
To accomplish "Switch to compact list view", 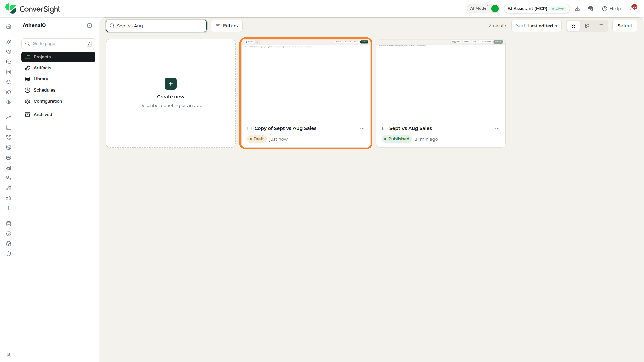I will click(x=601, y=26).
